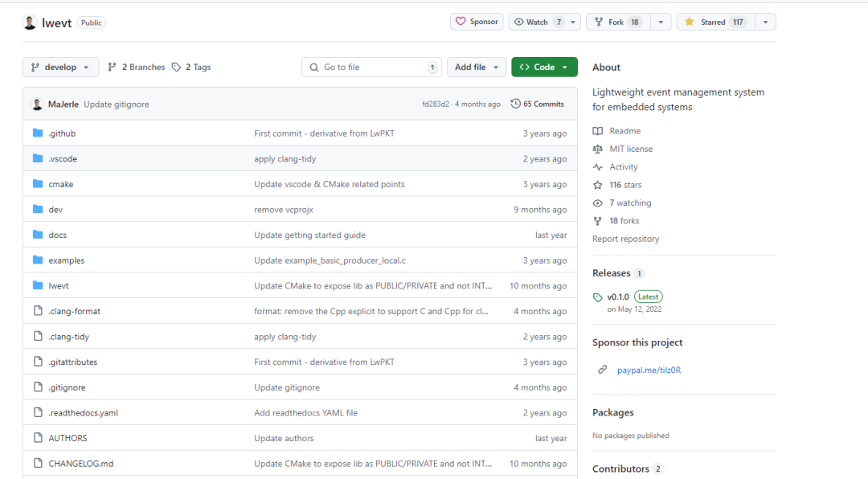868x479 pixels.
Task: Open the Activity link in sidebar
Action: point(623,167)
